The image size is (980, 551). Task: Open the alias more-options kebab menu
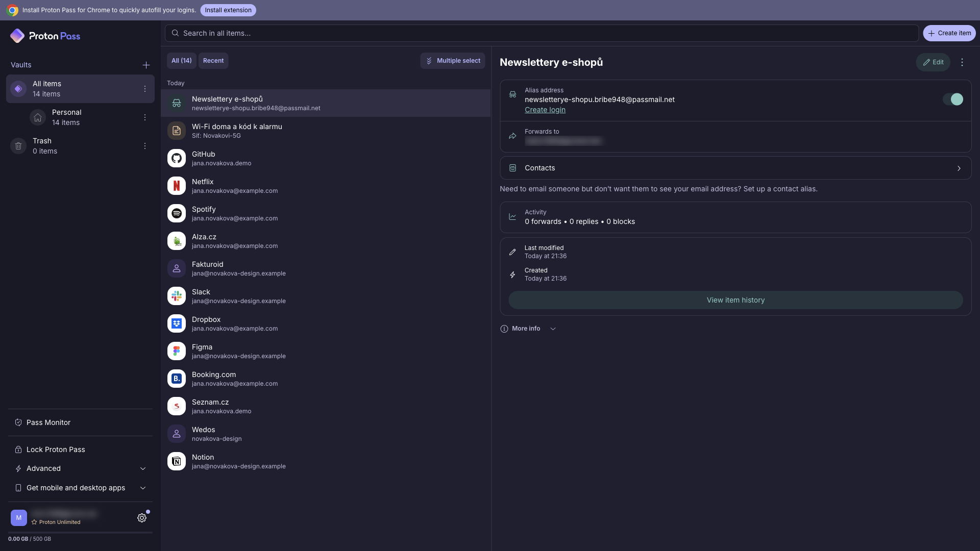pyautogui.click(x=962, y=62)
